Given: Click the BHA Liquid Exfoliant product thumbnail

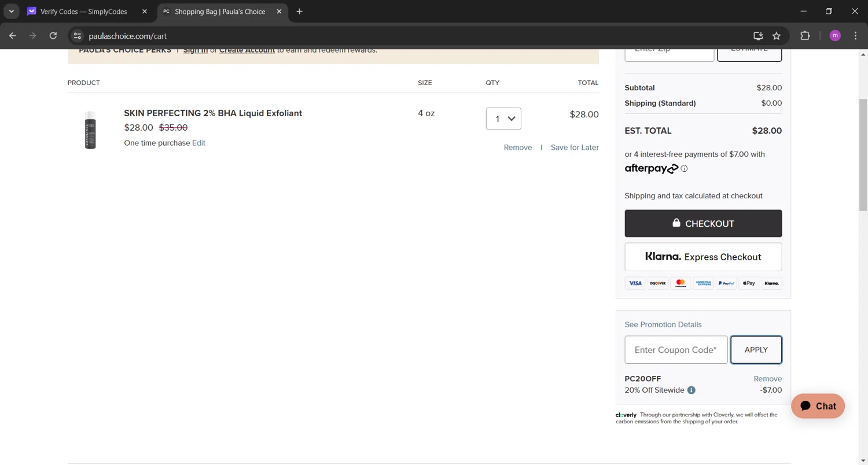Looking at the screenshot, I should (90, 130).
